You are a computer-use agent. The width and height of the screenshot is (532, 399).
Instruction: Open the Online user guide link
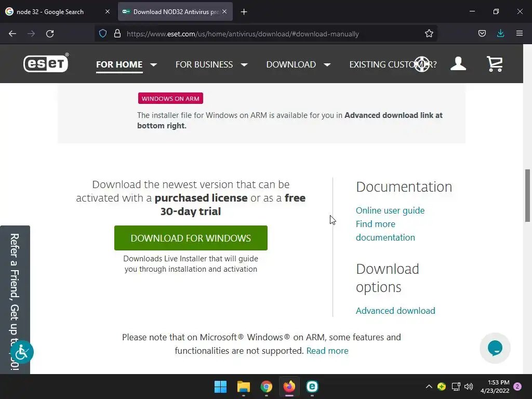pos(390,210)
